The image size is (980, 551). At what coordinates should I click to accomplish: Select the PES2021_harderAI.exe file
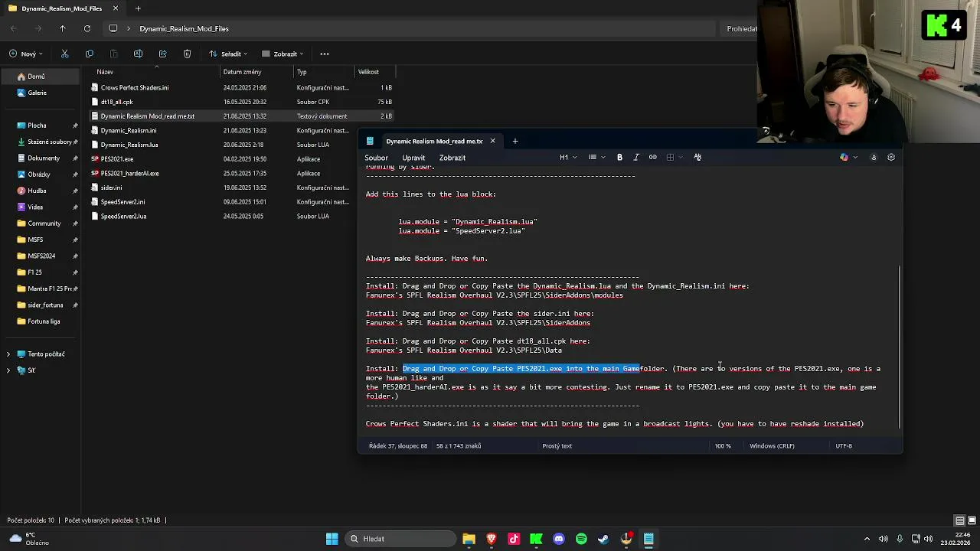(241, 173)
